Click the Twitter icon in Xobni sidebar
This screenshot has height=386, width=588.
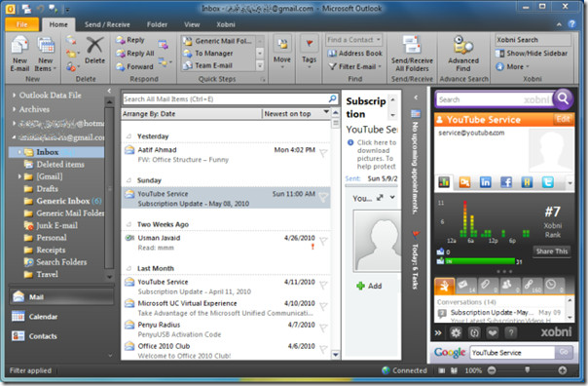click(547, 182)
